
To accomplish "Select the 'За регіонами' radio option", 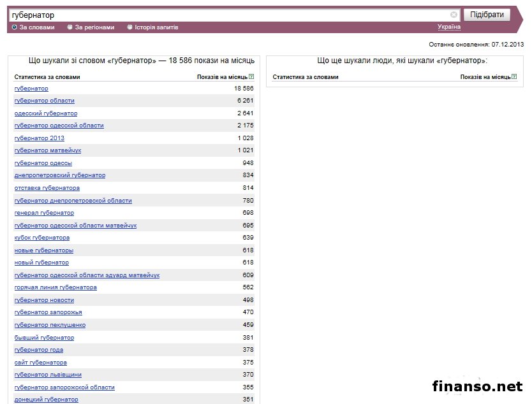I will click(70, 27).
